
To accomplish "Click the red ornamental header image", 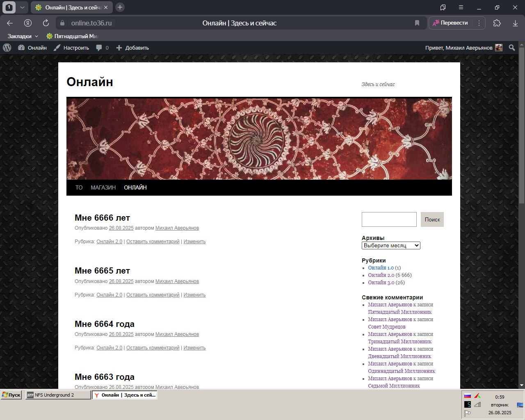I will click(259, 138).
